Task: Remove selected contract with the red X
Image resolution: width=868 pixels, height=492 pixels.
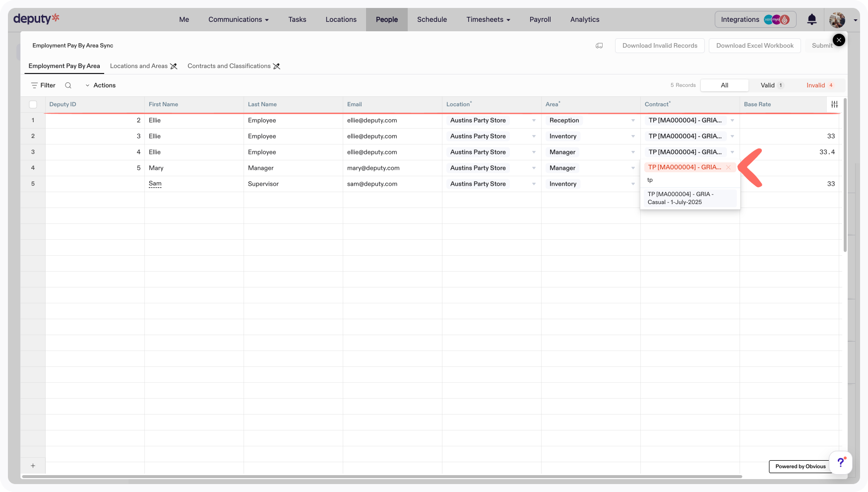Action: (x=728, y=167)
